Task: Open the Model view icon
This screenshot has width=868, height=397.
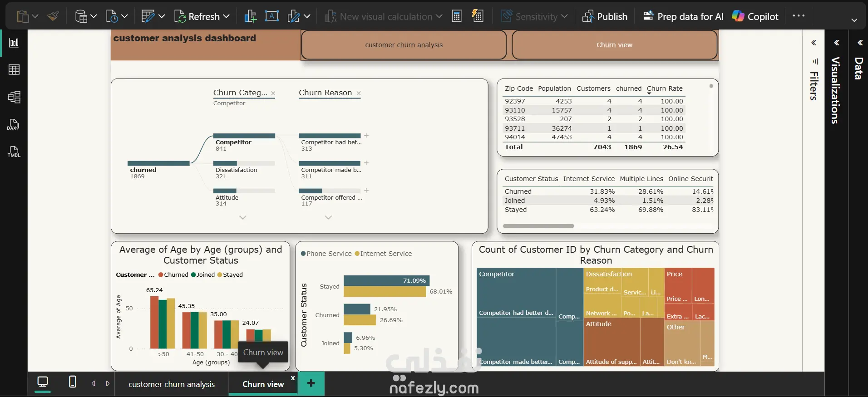Action: (14, 97)
